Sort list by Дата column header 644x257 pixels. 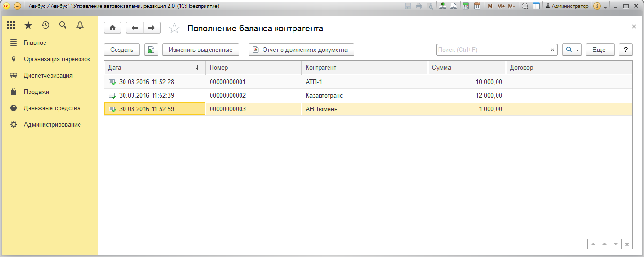154,68
